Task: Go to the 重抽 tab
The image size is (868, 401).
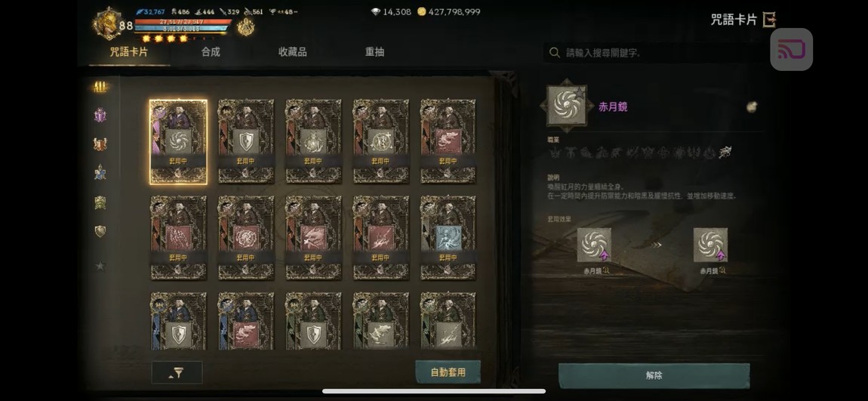Action: [375, 52]
